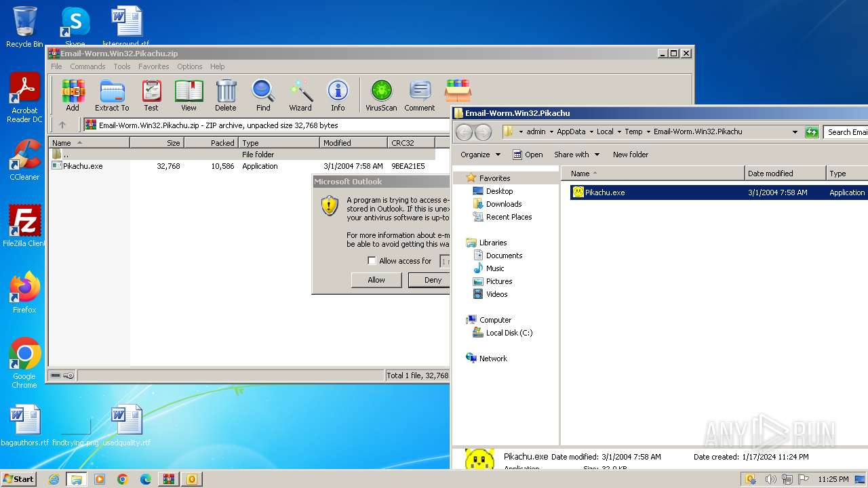This screenshot has height=488, width=868.
Task: Open the Skype desktop icon
Action: point(75,26)
